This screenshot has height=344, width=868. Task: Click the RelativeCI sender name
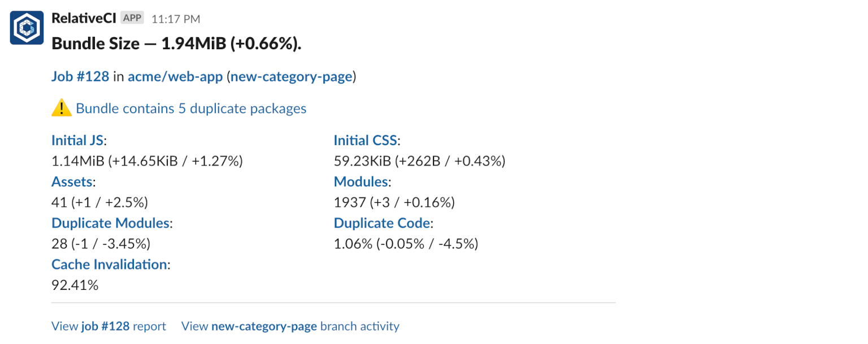pos(84,18)
